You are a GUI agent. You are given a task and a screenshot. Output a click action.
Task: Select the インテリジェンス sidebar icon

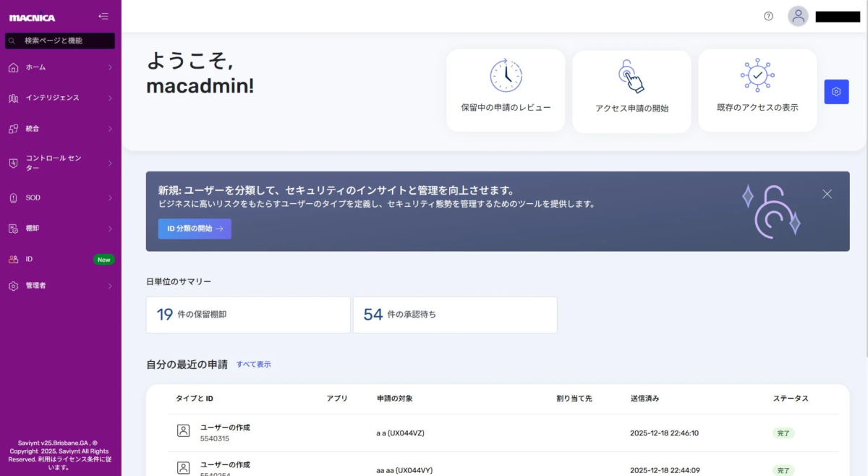12,97
